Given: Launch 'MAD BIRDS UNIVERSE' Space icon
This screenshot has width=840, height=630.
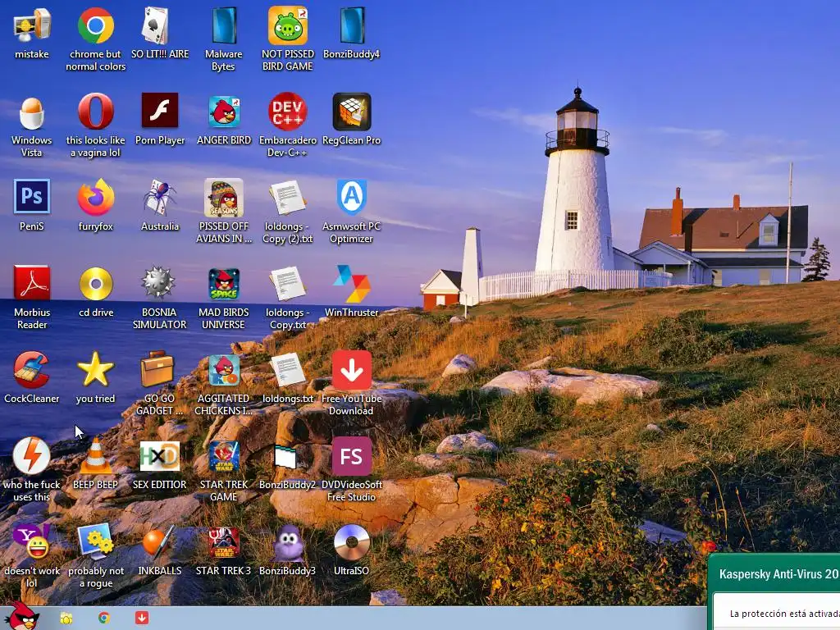Looking at the screenshot, I should tap(224, 284).
